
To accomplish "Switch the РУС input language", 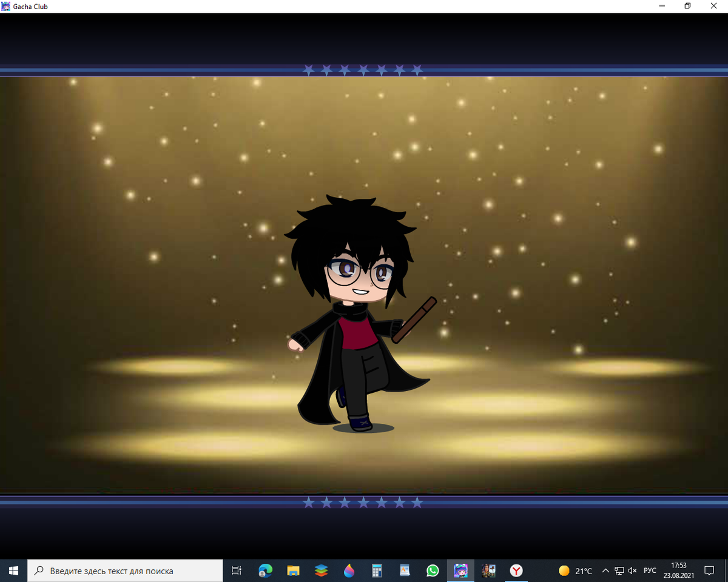I will click(650, 570).
